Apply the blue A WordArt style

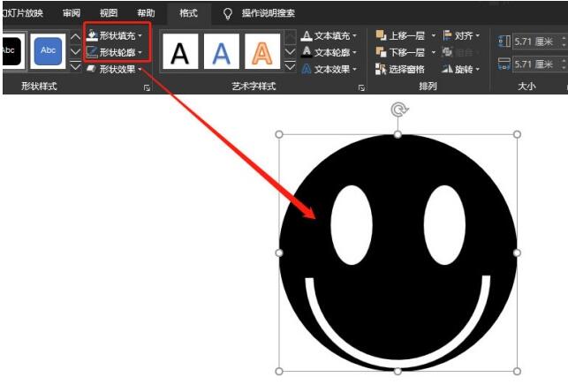point(222,53)
